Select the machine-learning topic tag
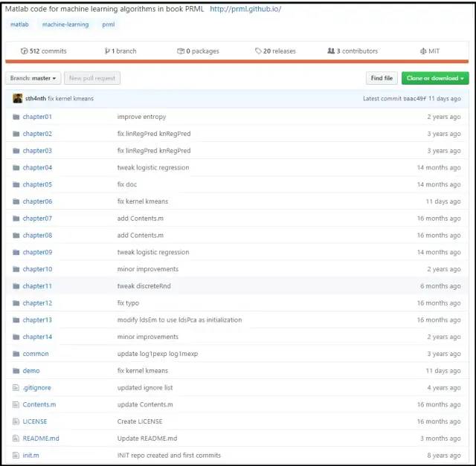 click(65, 25)
